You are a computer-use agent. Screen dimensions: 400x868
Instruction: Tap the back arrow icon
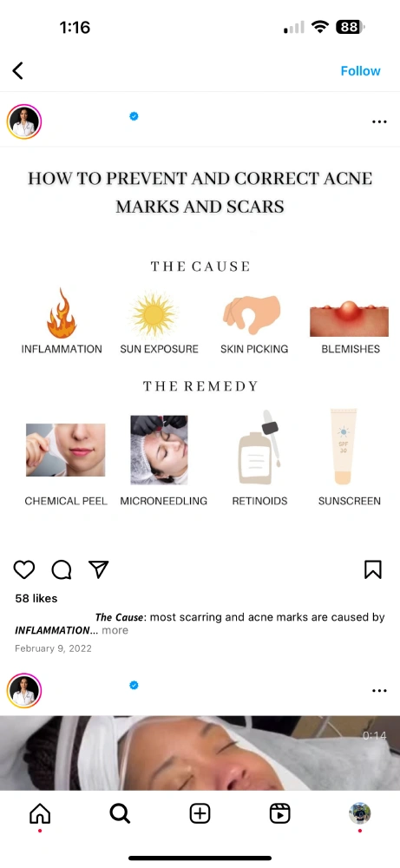17,71
